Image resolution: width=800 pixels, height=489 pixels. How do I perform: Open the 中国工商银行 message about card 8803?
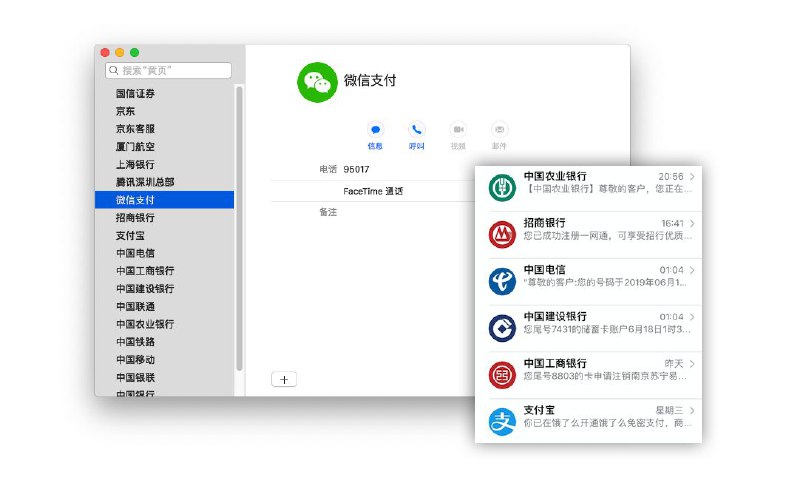pyautogui.click(x=605, y=376)
